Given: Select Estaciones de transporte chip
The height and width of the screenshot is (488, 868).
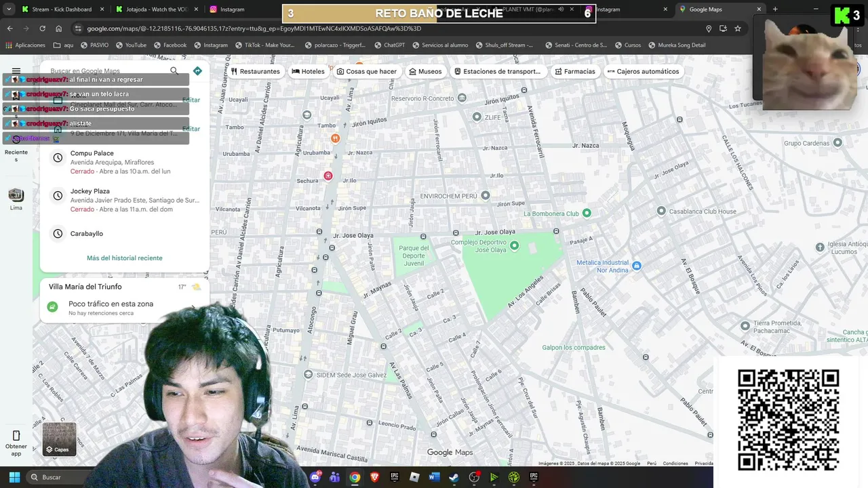Looking at the screenshot, I should coord(497,71).
